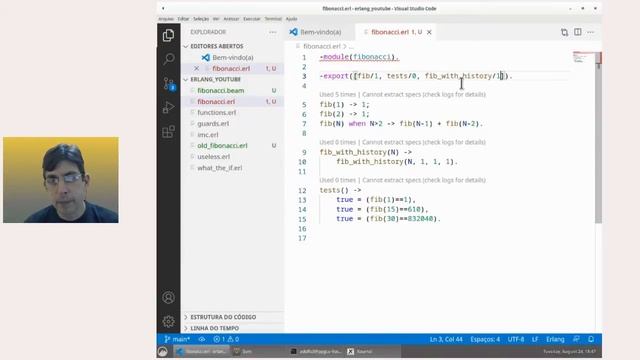Switch to the Bem-vindo(a) tab
The height and width of the screenshot is (360, 640).
[x=320, y=32]
